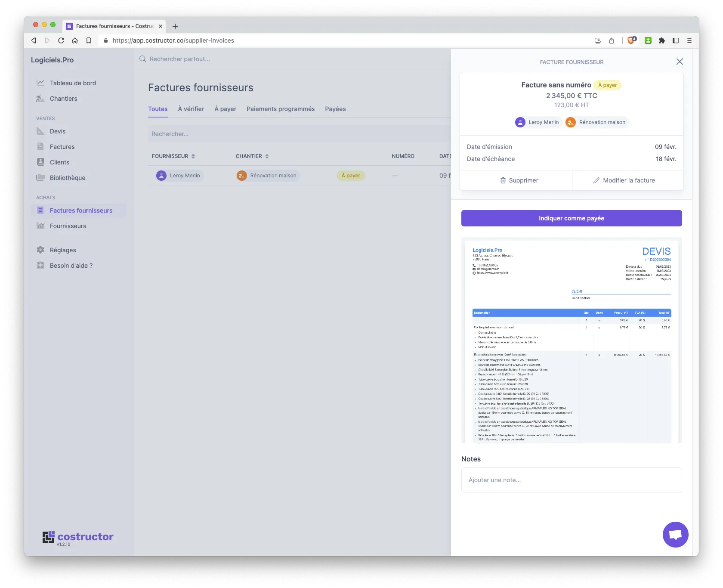Open the Paiements programmés tab

(281, 109)
